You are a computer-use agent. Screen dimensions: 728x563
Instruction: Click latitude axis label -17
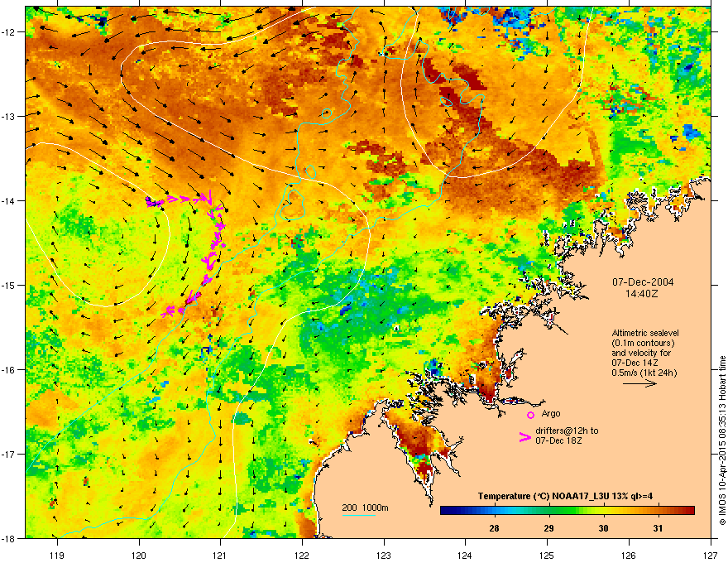[8, 454]
